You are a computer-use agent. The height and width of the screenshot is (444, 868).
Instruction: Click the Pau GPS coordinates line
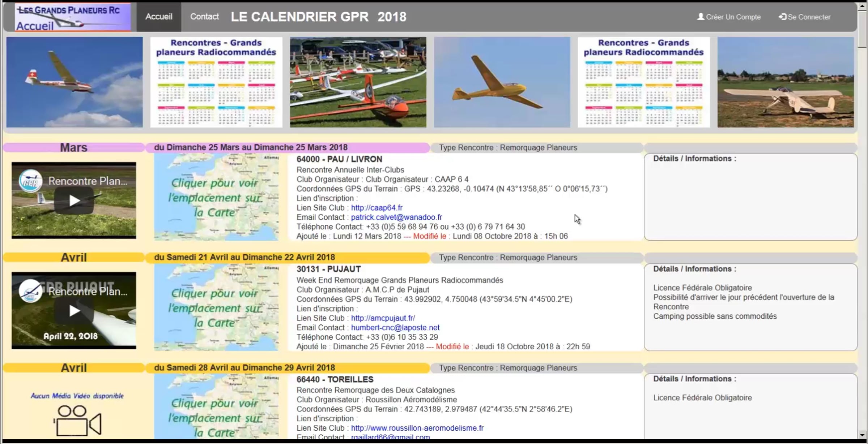coord(452,189)
